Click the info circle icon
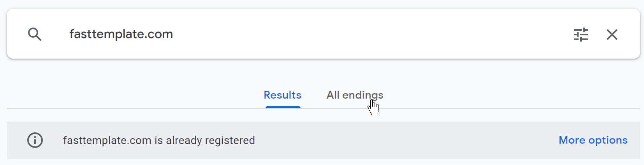The height and width of the screenshot is (165, 644). pos(35,140)
